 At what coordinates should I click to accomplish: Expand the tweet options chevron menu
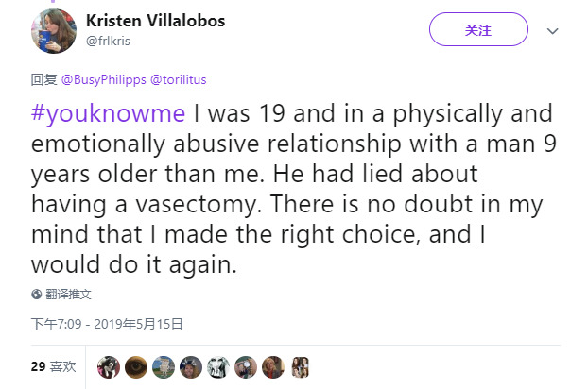pyautogui.click(x=552, y=31)
